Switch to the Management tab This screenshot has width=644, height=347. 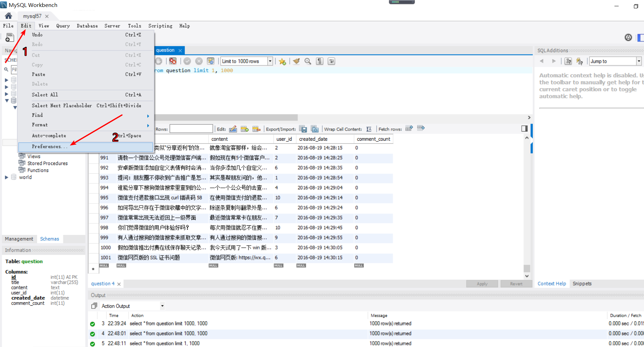coord(19,239)
